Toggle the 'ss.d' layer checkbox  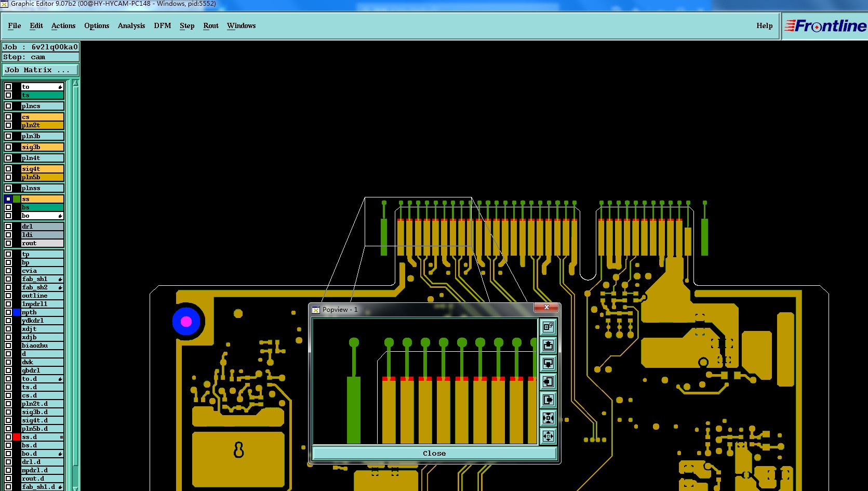(8, 437)
